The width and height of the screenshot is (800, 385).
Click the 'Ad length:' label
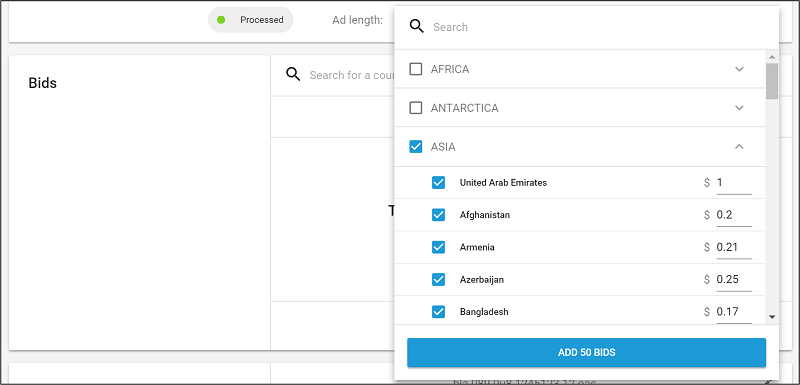click(x=358, y=20)
